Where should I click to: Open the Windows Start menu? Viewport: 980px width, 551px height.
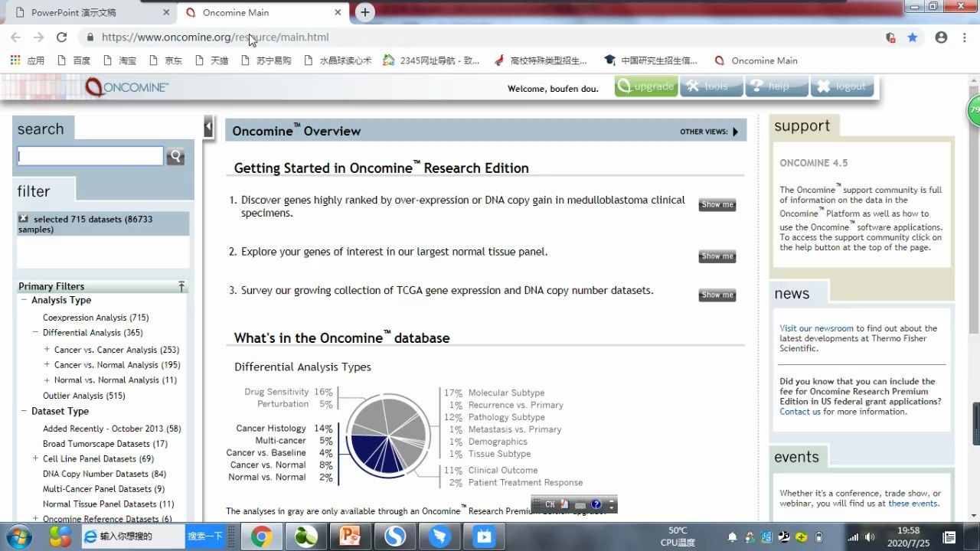[18, 536]
